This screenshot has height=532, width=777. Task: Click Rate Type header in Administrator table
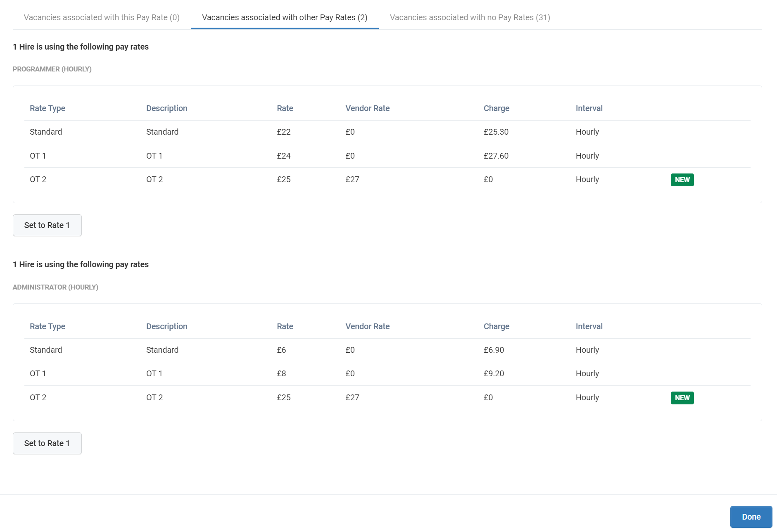coord(48,326)
